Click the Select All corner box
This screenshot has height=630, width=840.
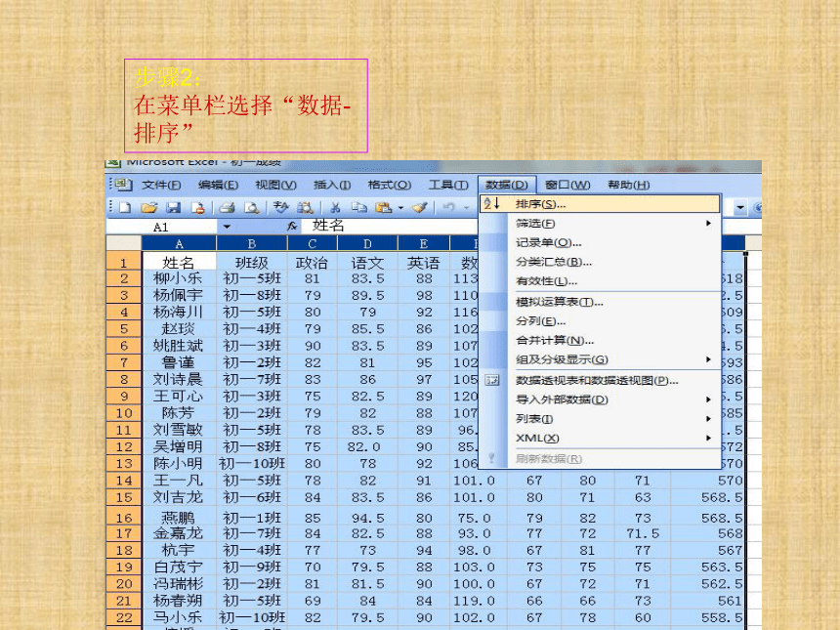pyautogui.click(x=124, y=244)
